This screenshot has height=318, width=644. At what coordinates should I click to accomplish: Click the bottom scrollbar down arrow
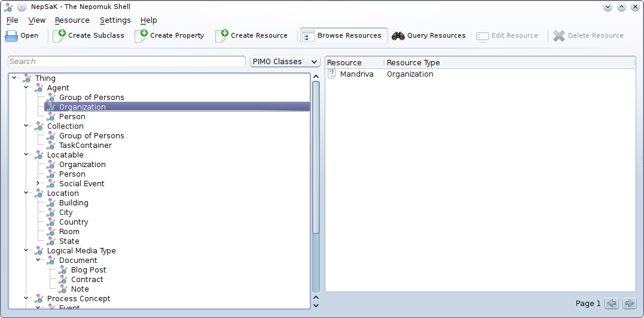[x=316, y=305]
